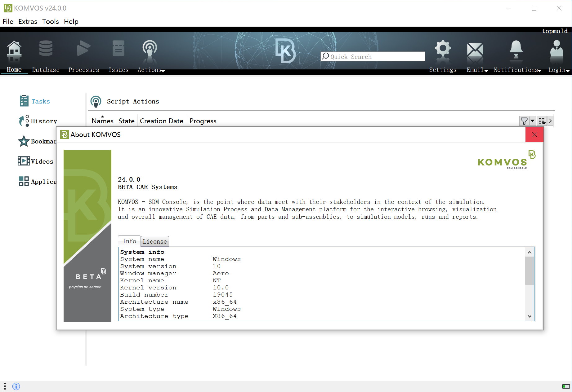Click the Architecture name x86_64 value

click(225, 302)
